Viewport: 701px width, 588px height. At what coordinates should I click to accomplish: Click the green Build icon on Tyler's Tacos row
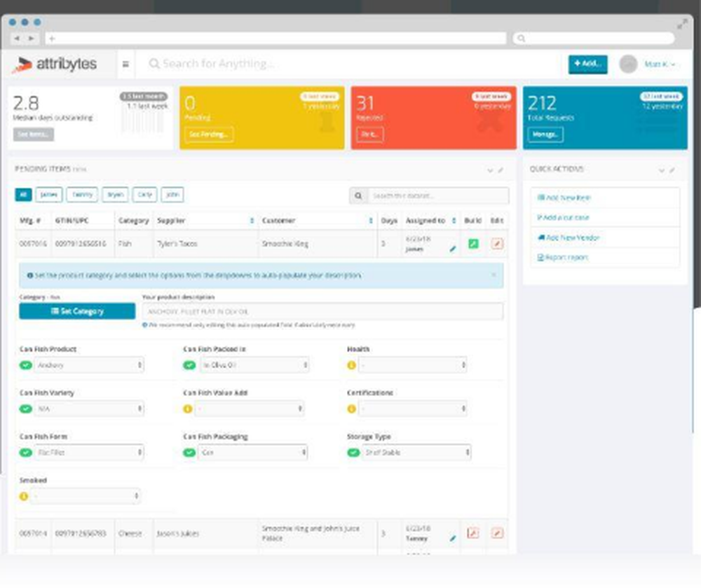click(472, 244)
